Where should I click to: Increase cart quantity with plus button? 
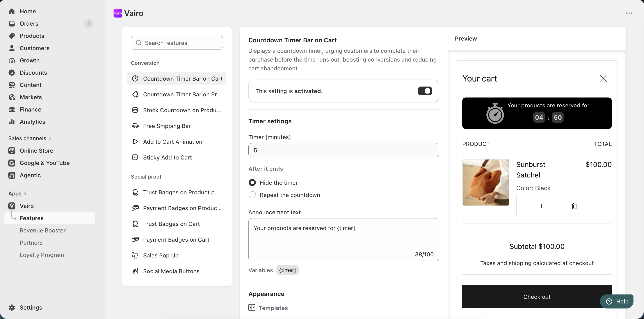556,206
